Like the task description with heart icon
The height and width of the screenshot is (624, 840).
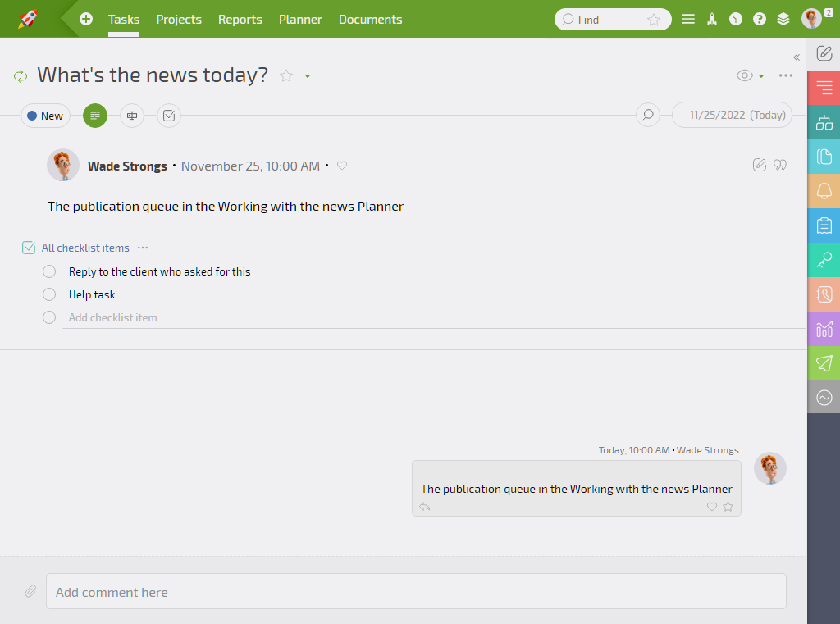[342, 166]
